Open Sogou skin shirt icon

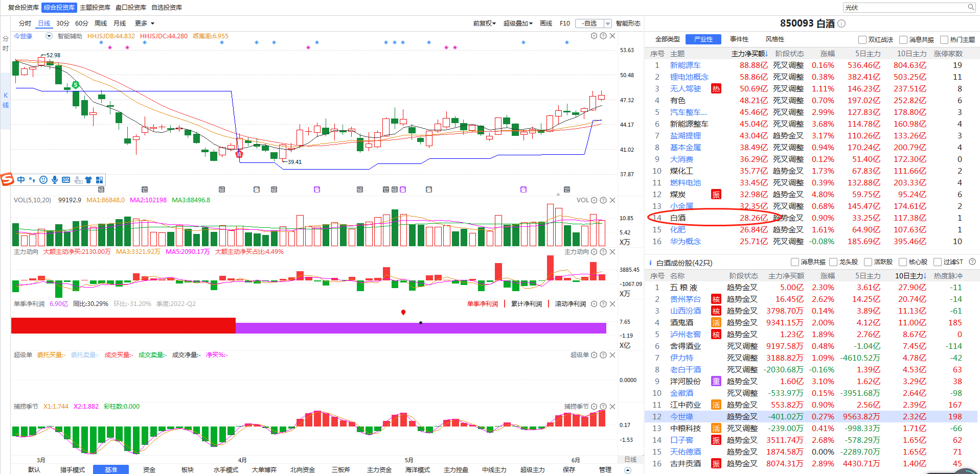(88, 180)
